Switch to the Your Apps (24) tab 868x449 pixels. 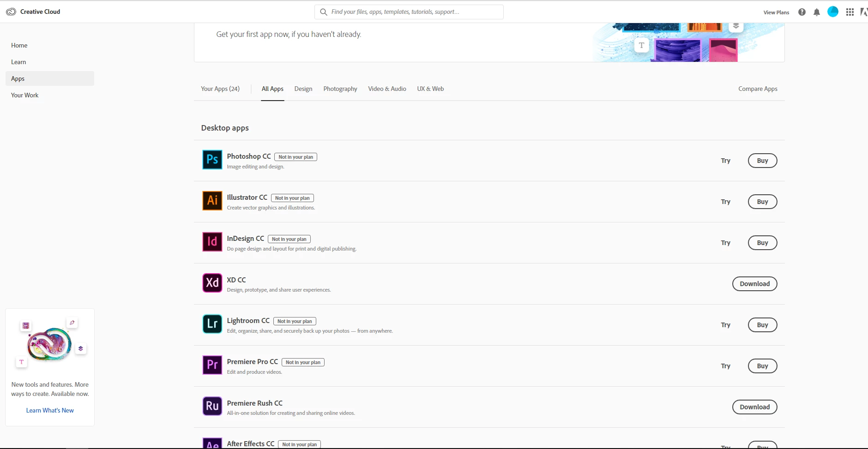pos(220,89)
